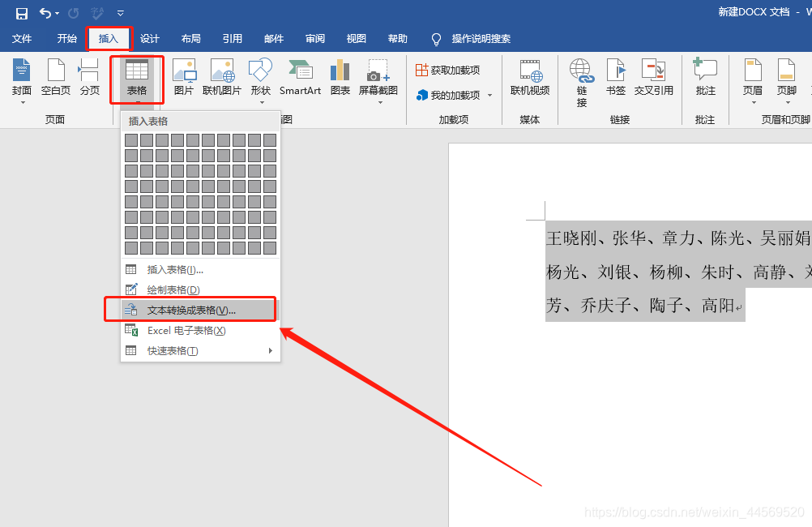Image resolution: width=812 pixels, height=527 pixels.
Task: Choose 插入表格(I)... from the table menu
Action: click(200, 269)
